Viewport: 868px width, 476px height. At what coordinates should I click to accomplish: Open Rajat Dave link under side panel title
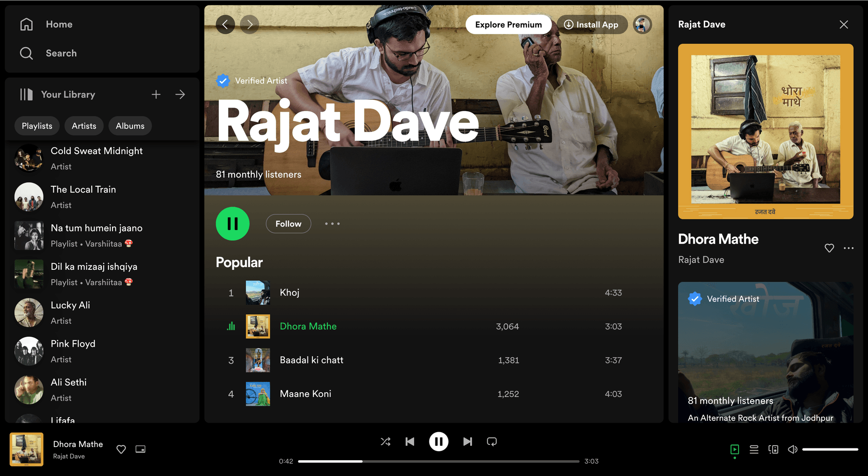pos(701,260)
